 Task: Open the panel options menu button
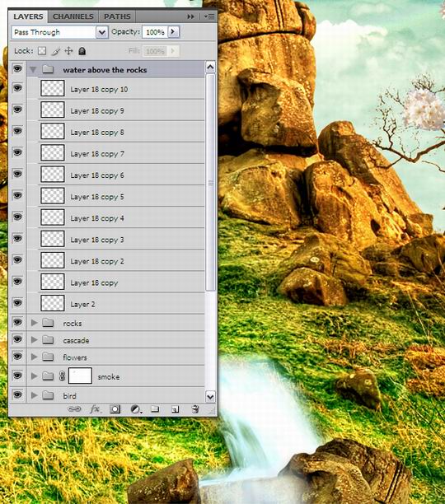209,16
